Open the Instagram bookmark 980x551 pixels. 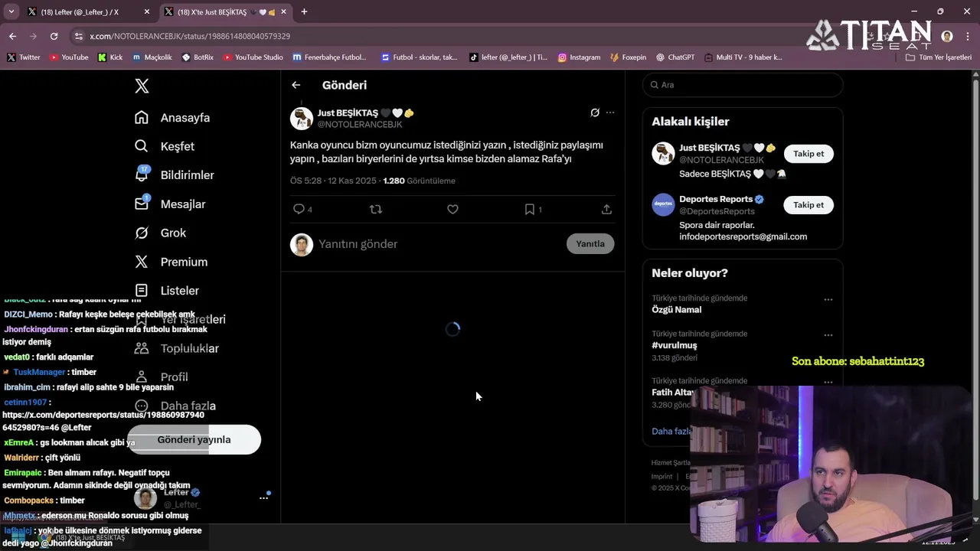579,57
